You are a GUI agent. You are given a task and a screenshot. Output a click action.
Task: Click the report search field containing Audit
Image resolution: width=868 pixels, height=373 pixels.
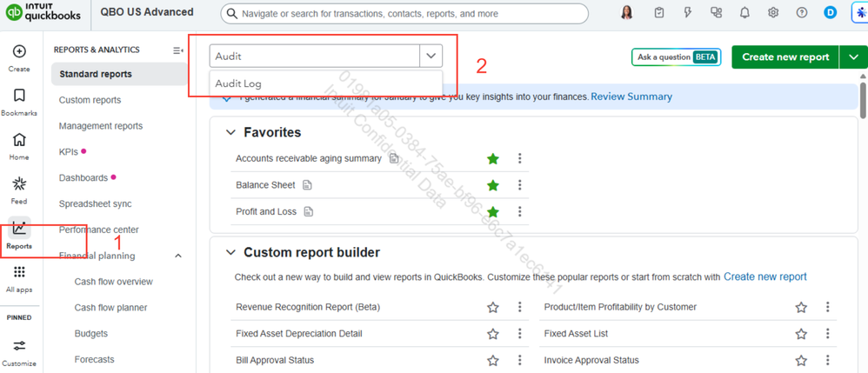(315, 56)
